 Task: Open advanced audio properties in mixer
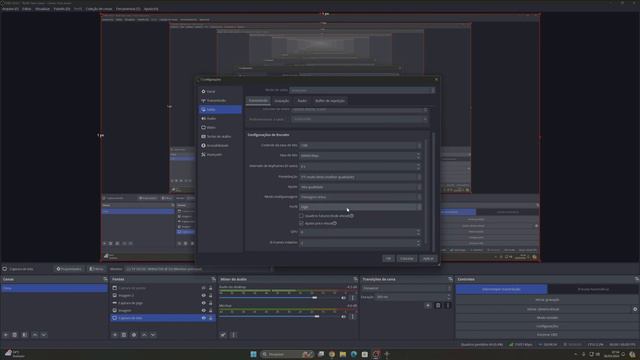(x=223, y=335)
